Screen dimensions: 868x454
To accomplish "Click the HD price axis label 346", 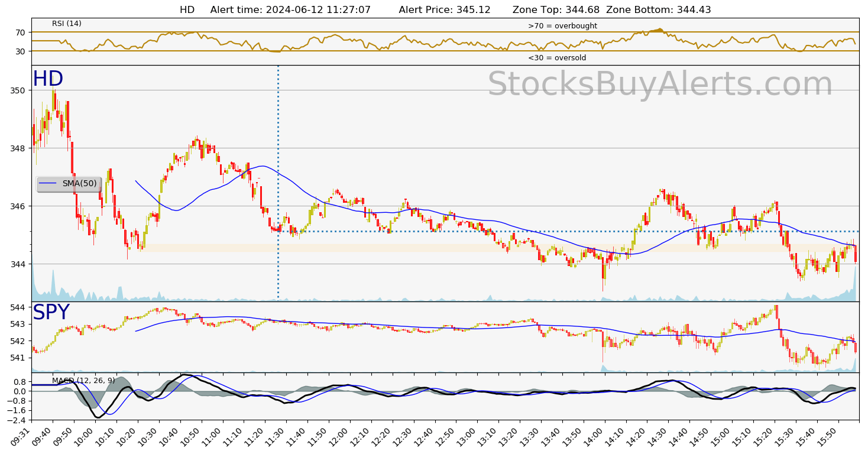I will point(18,206).
